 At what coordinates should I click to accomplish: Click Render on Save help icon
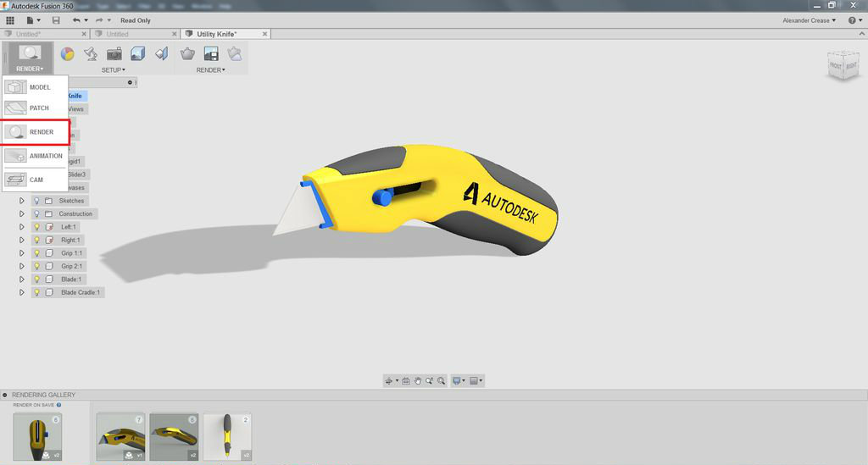click(x=58, y=405)
